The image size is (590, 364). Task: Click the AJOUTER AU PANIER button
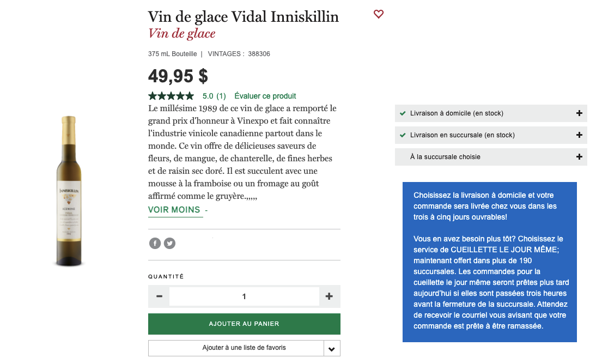[x=244, y=323]
